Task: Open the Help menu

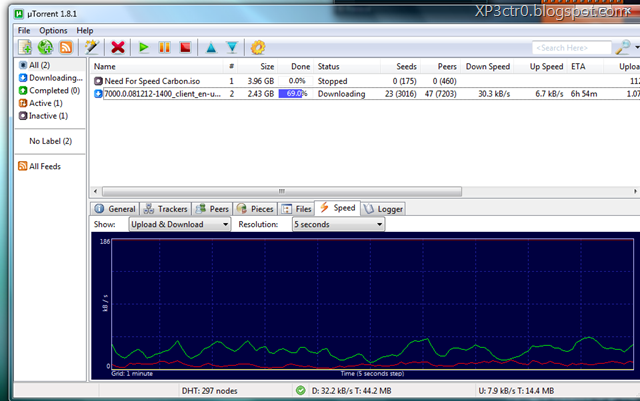Action: click(85, 31)
